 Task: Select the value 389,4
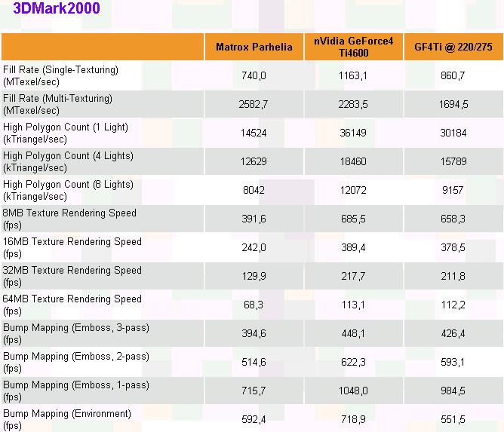click(353, 247)
